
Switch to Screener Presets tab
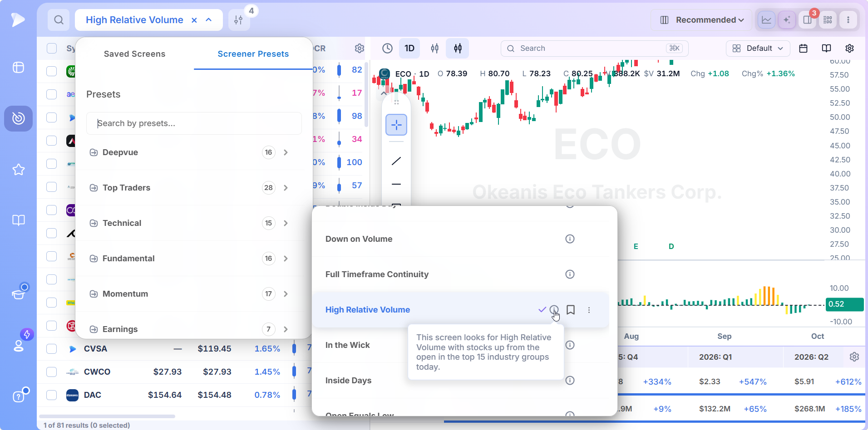(x=253, y=54)
